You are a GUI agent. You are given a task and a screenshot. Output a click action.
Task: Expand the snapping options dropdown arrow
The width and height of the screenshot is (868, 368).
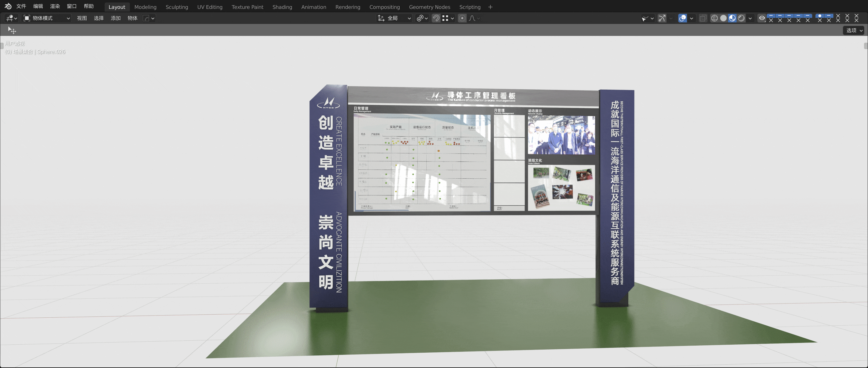click(452, 18)
